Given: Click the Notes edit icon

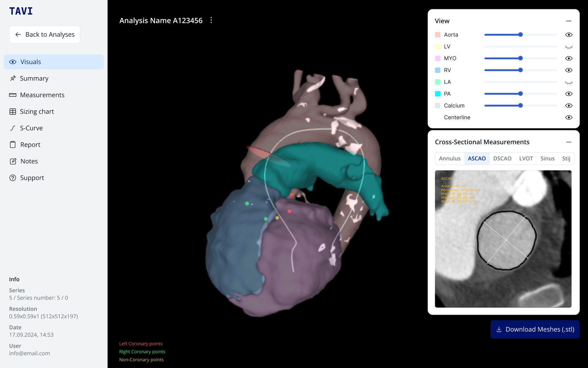Looking at the screenshot, I should [x=13, y=161].
